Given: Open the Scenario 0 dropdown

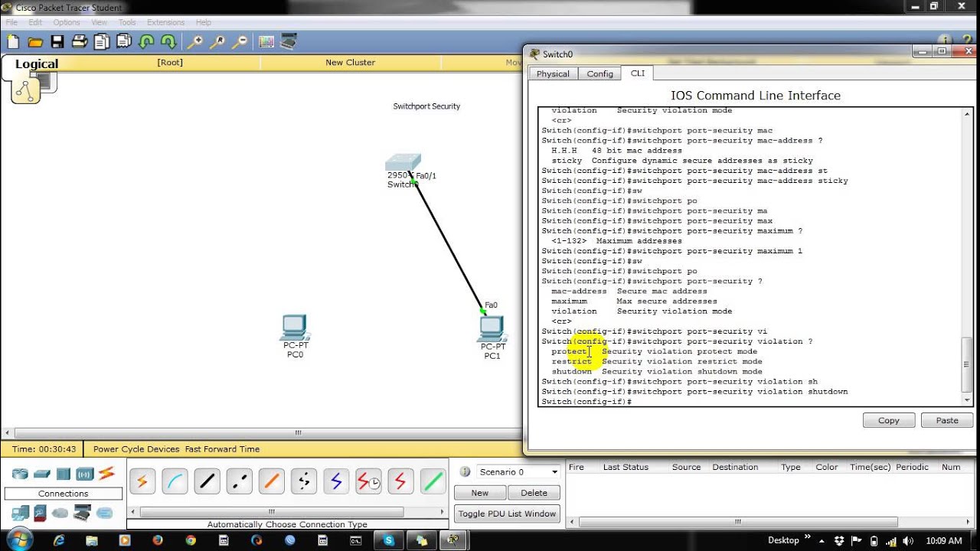Looking at the screenshot, I should point(518,471).
